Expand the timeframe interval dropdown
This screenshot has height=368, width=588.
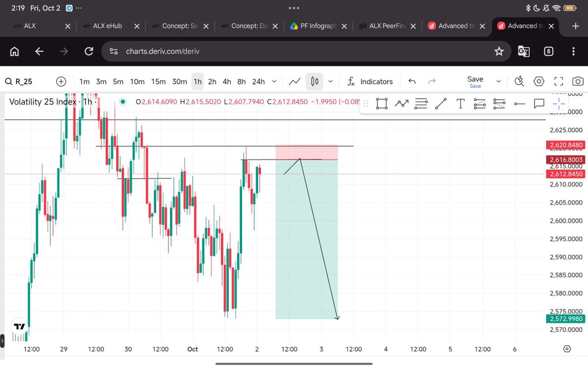point(274,81)
